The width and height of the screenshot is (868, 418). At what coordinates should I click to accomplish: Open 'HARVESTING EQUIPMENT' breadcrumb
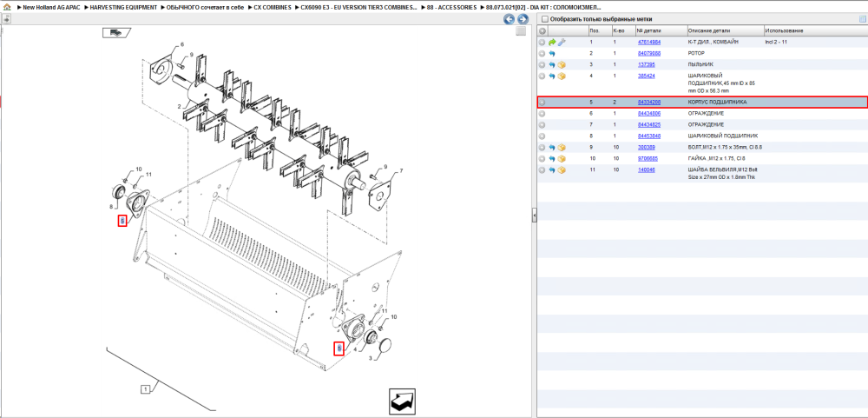click(x=123, y=7)
